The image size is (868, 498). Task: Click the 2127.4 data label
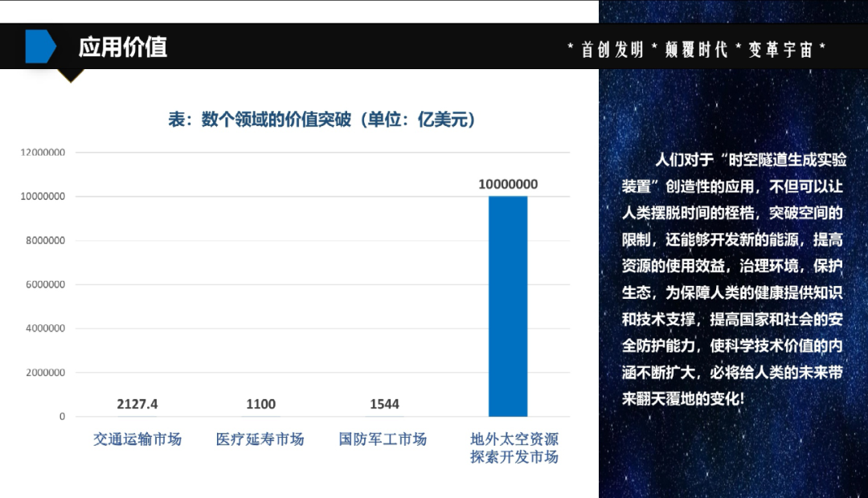coord(137,404)
